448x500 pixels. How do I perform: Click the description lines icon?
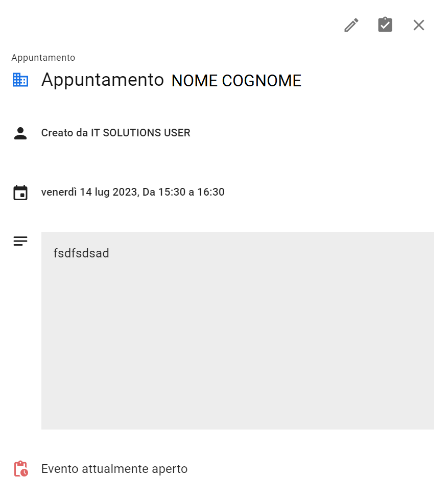tap(20, 241)
